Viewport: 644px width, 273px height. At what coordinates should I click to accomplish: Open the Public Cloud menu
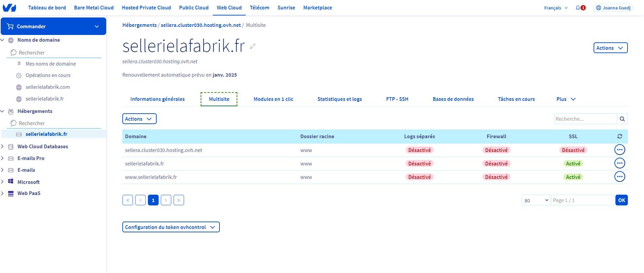[194, 8]
